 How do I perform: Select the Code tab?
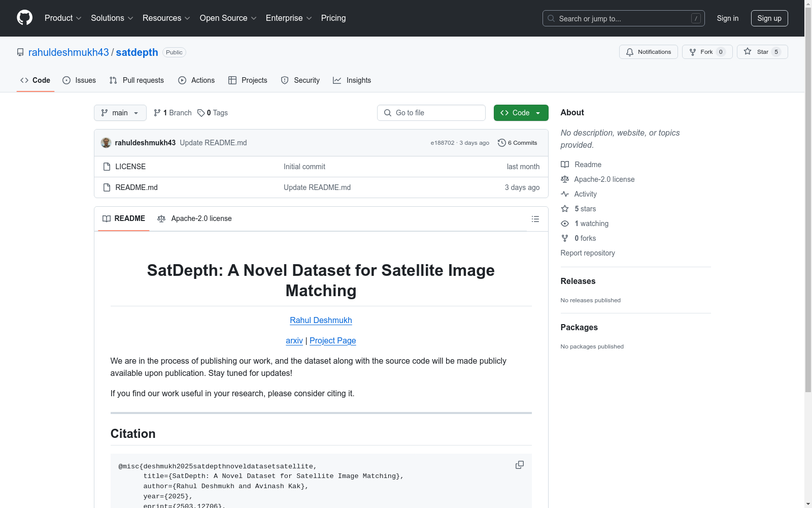[x=36, y=80]
